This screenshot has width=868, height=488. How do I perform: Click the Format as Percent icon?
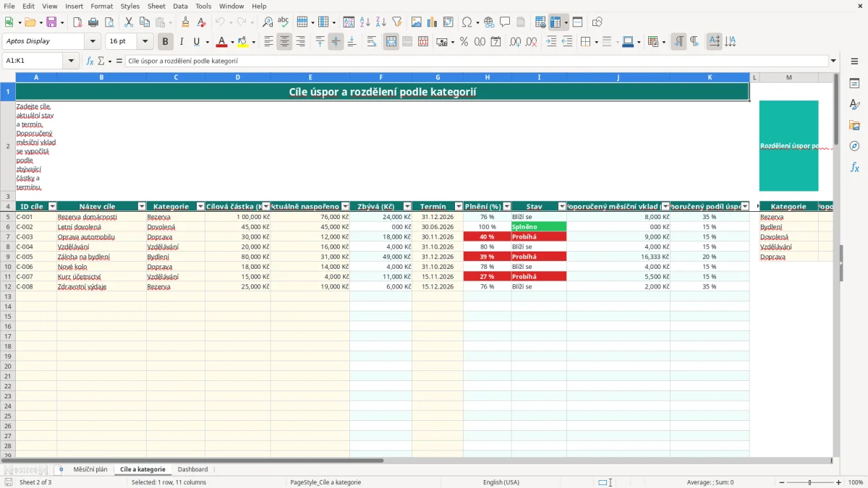coord(464,42)
